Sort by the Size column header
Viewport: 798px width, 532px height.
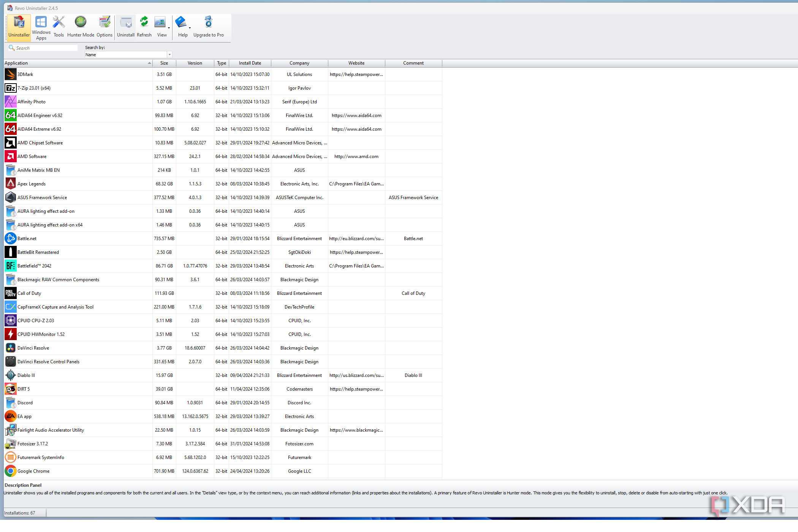pyautogui.click(x=164, y=63)
